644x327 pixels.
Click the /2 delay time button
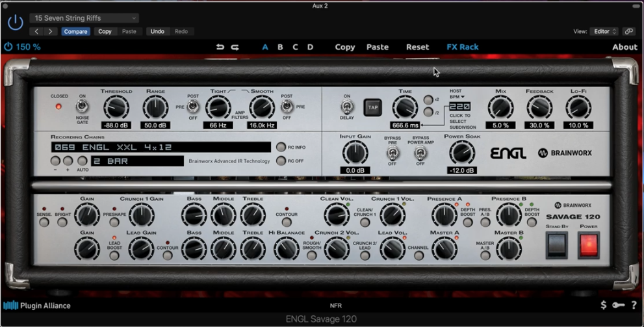428,112
